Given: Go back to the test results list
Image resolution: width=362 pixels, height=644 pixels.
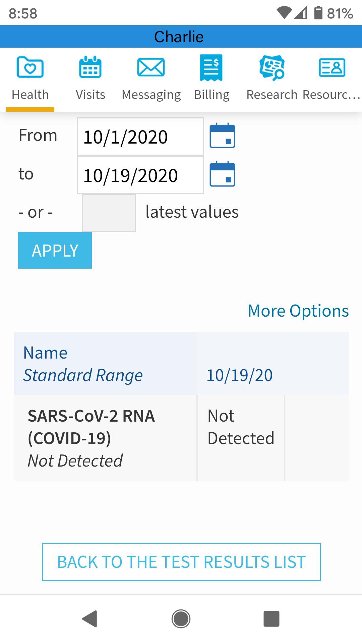Looking at the screenshot, I should point(181,562).
